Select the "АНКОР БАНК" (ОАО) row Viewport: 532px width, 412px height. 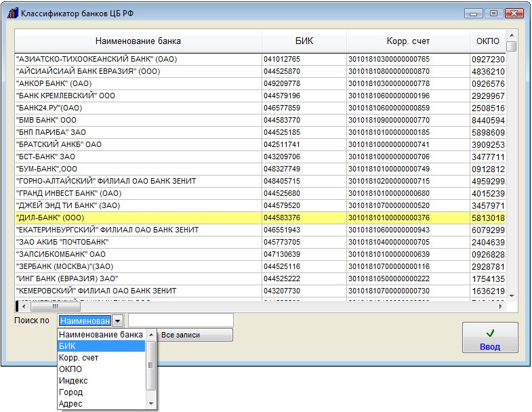pyautogui.click(x=138, y=83)
